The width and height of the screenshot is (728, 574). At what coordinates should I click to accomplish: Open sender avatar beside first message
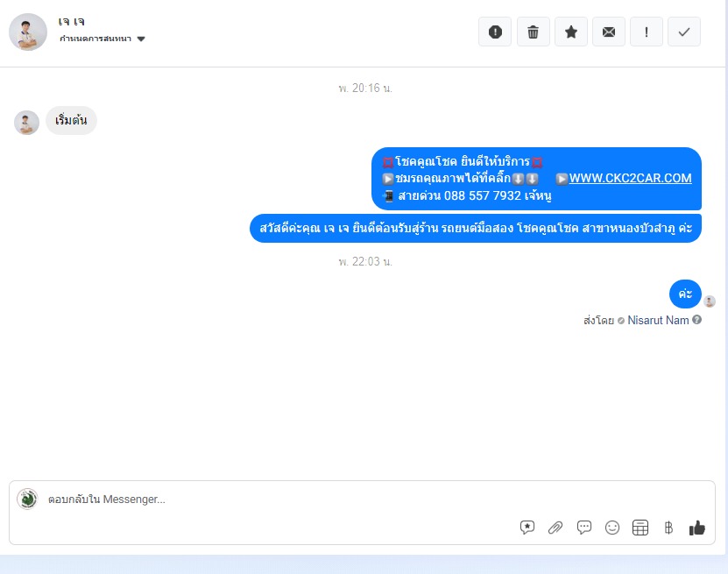(26, 123)
